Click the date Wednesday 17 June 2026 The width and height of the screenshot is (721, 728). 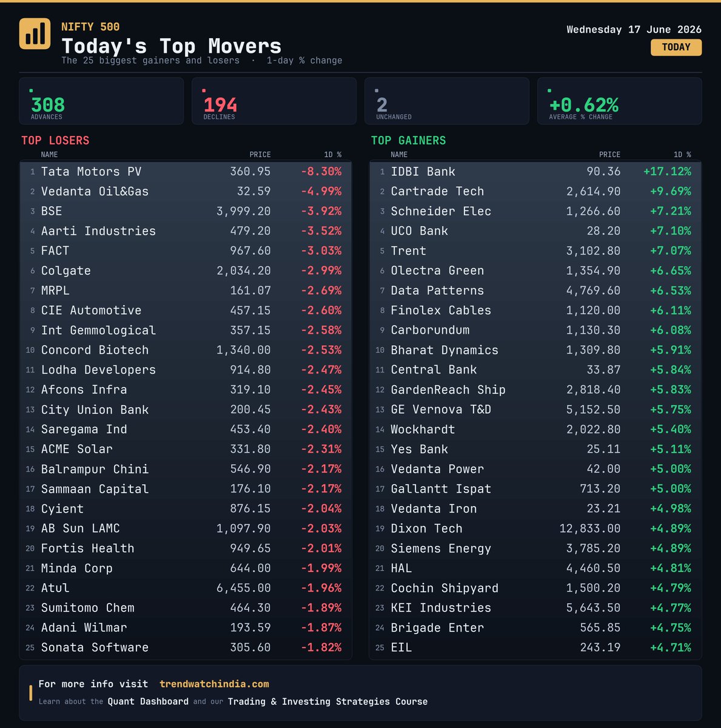tap(634, 29)
